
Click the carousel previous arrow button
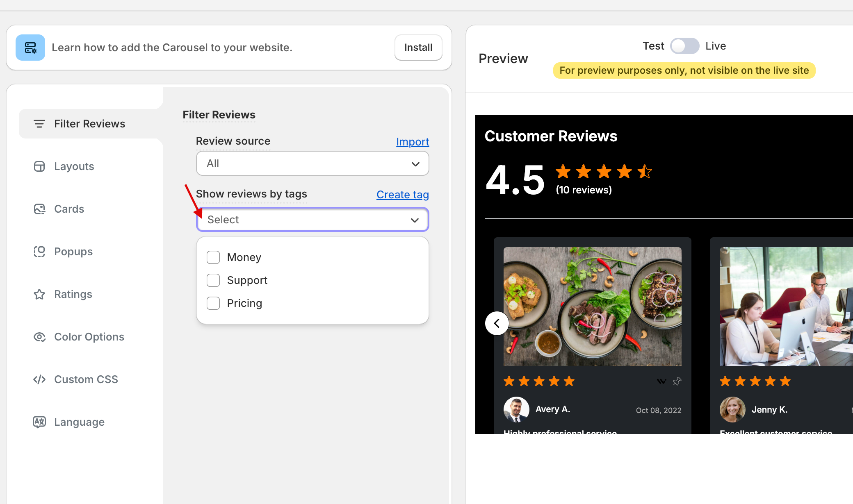click(x=497, y=323)
